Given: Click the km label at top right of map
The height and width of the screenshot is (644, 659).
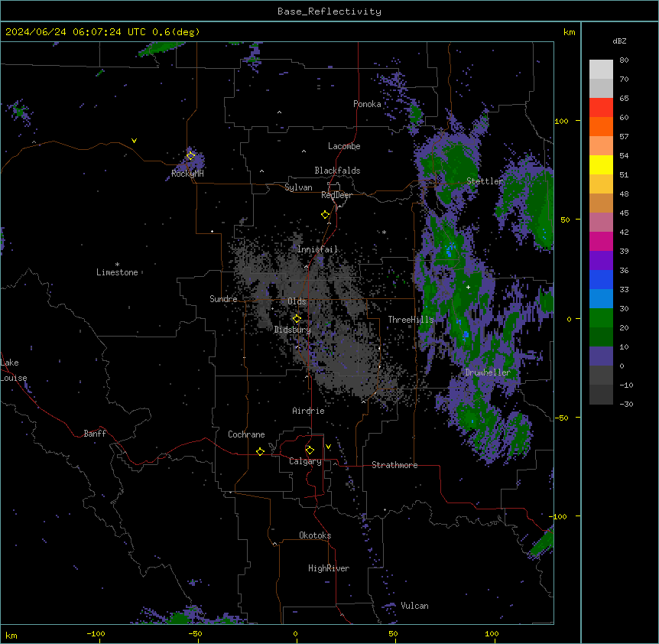Looking at the screenshot, I should point(569,32).
